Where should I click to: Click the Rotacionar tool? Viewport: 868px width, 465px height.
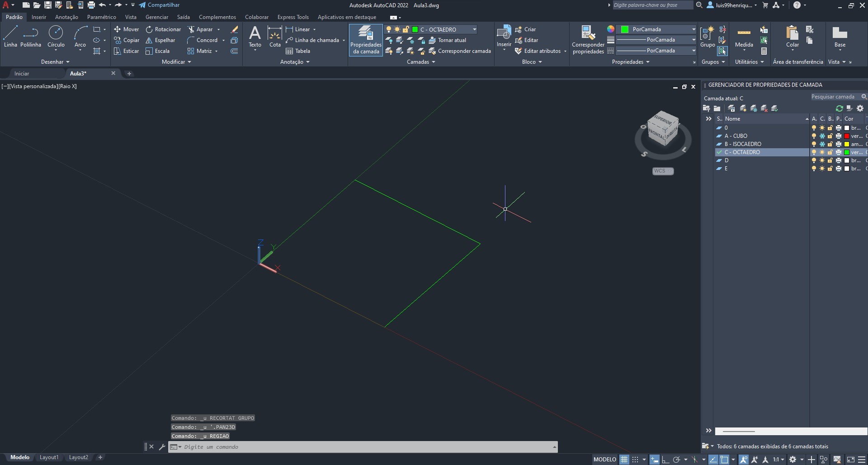[x=163, y=29]
